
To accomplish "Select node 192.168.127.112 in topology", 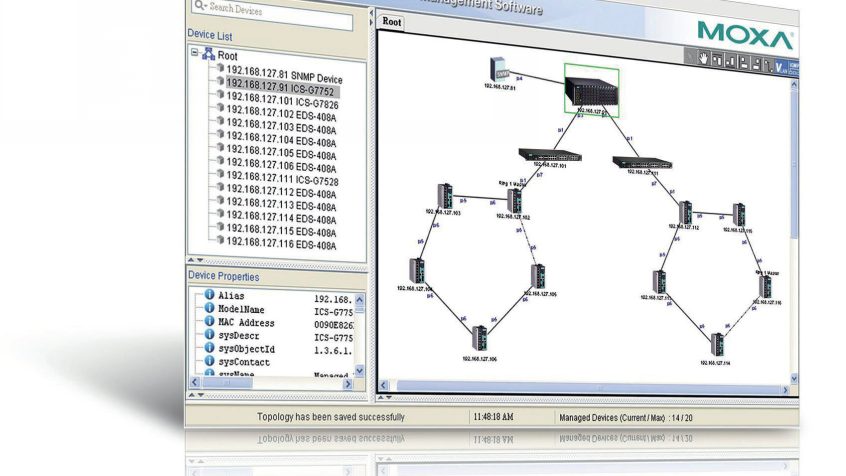I will point(685,213).
